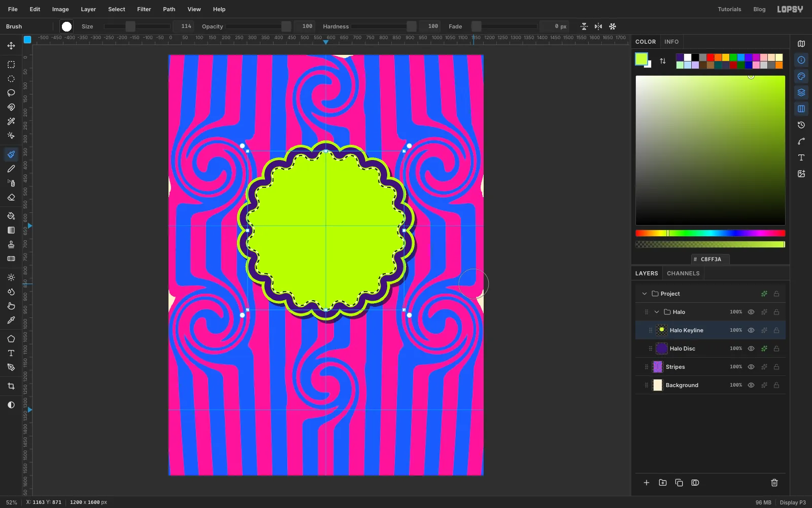Lock the Project group
This screenshot has width=812, height=508.
pyautogui.click(x=776, y=294)
